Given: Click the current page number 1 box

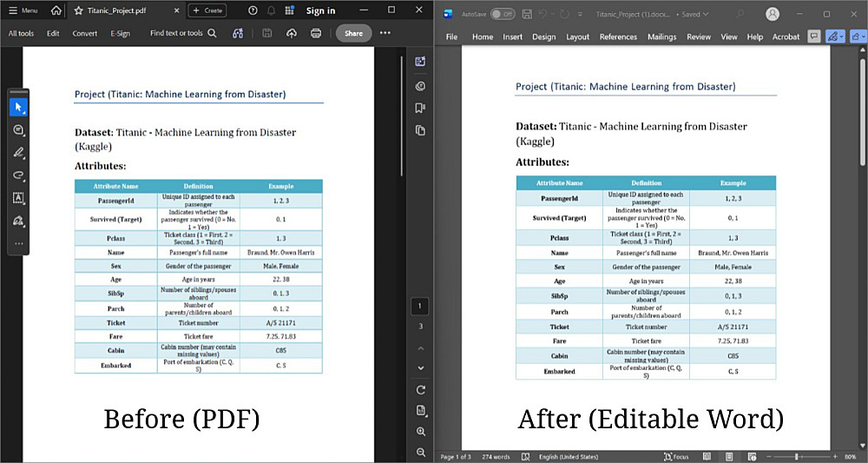Looking at the screenshot, I should pyautogui.click(x=419, y=307).
